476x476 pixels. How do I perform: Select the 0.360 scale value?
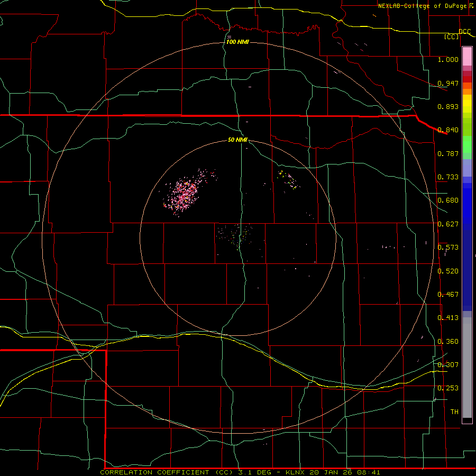[448, 342]
